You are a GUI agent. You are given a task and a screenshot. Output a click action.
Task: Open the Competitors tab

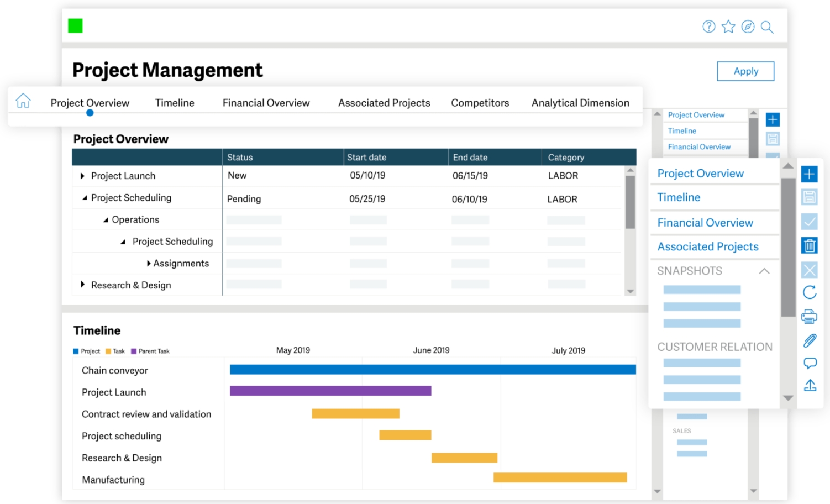click(x=480, y=103)
